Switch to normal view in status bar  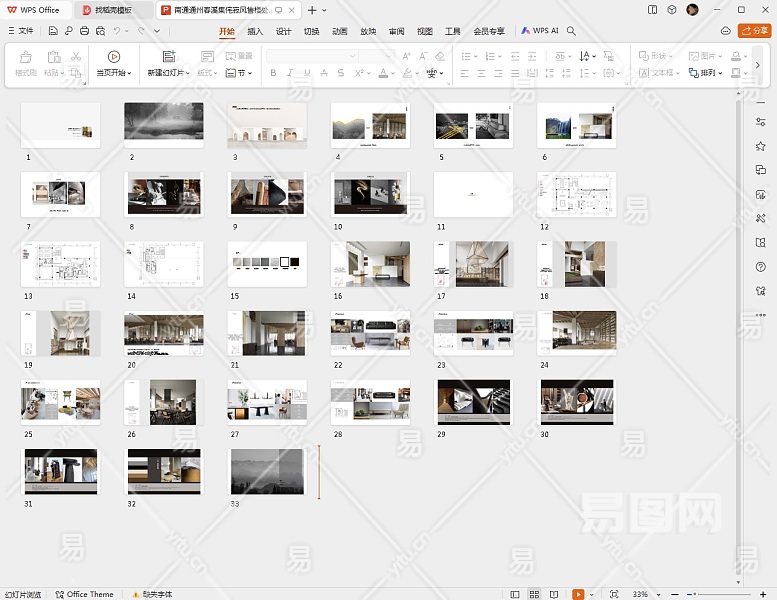tap(515, 594)
